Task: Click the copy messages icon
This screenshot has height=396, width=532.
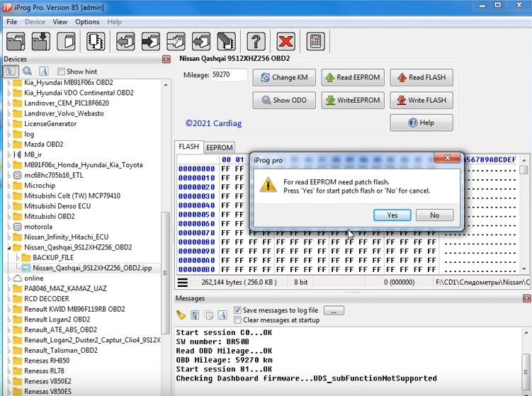Action: click(x=209, y=315)
